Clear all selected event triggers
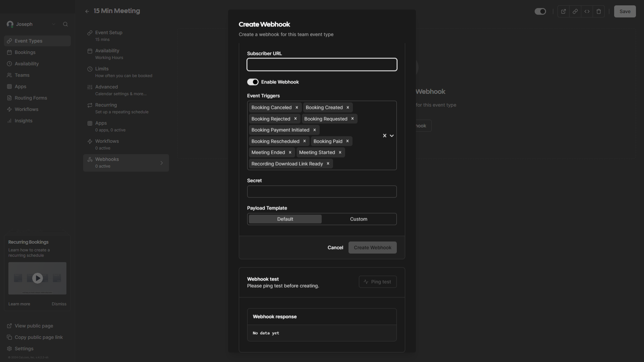This screenshot has width=644, height=362. click(385, 136)
